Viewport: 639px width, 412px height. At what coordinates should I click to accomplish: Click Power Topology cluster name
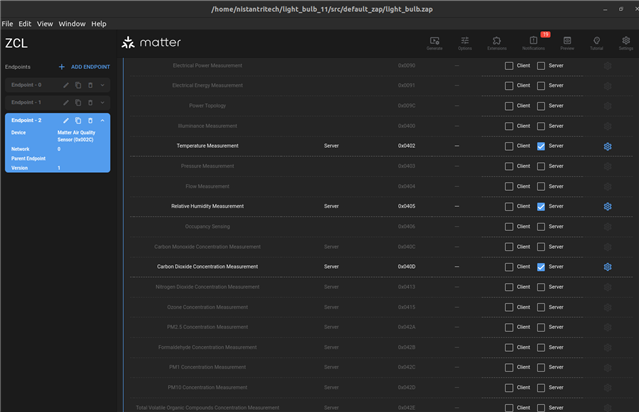click(x=207, y=106)
